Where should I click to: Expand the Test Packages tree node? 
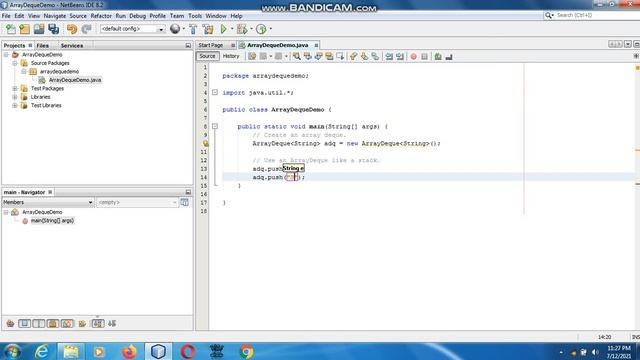pos(15,89)
